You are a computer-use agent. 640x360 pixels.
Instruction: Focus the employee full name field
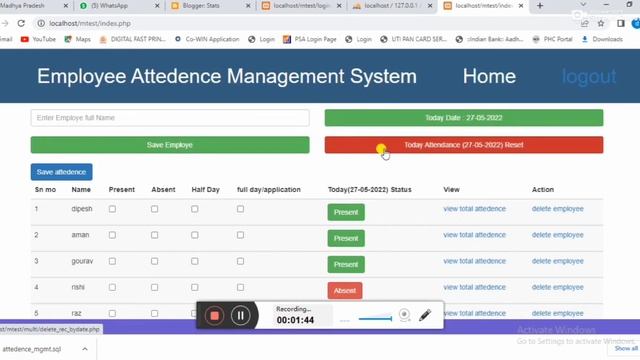tap(170, 118)
